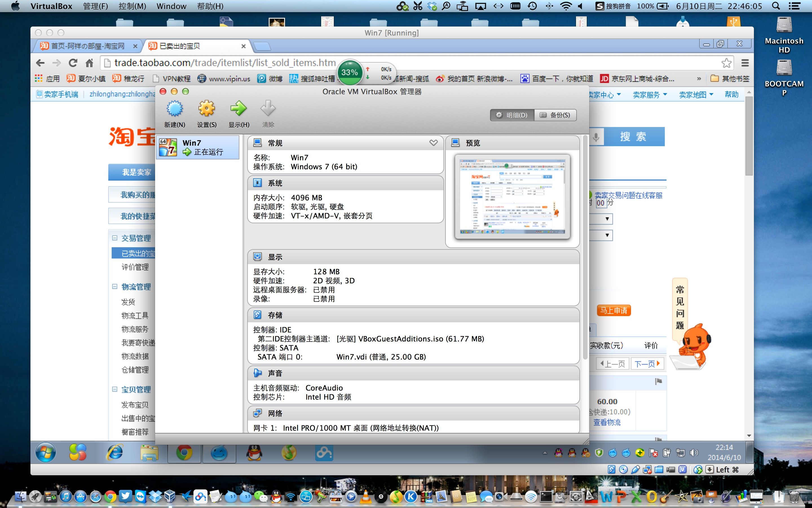Viewport: 812px width, 508px height.
Task: Click the 网络 section header icon
Action: tap(257, 413)
